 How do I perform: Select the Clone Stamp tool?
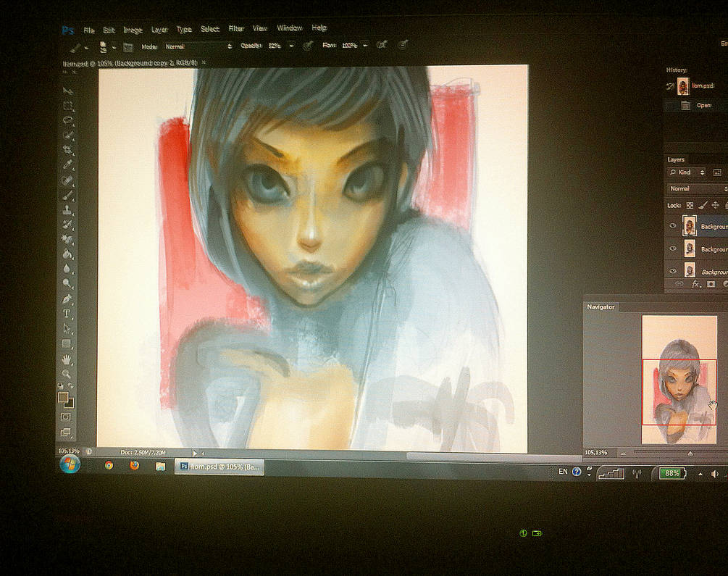coord(68,209)
